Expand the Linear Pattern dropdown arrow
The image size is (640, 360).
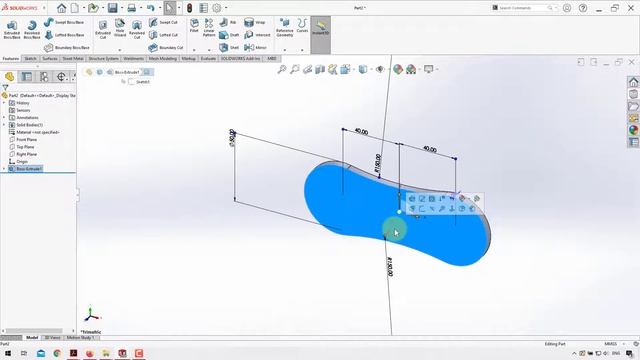point(209,50)
